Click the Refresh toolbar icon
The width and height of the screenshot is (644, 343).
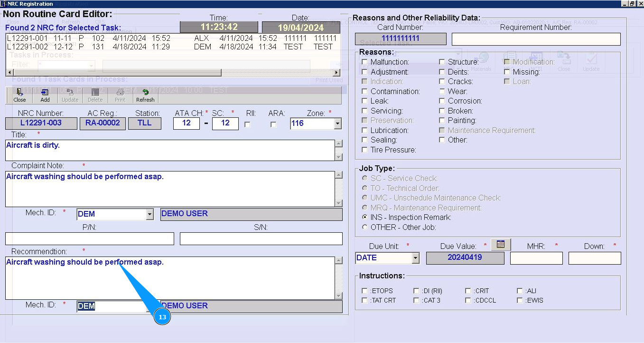145,95
